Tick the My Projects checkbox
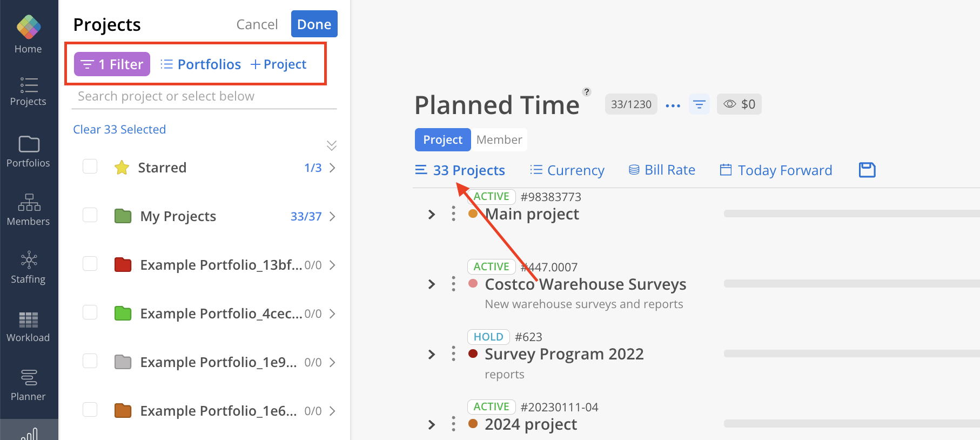 point(90,215)
